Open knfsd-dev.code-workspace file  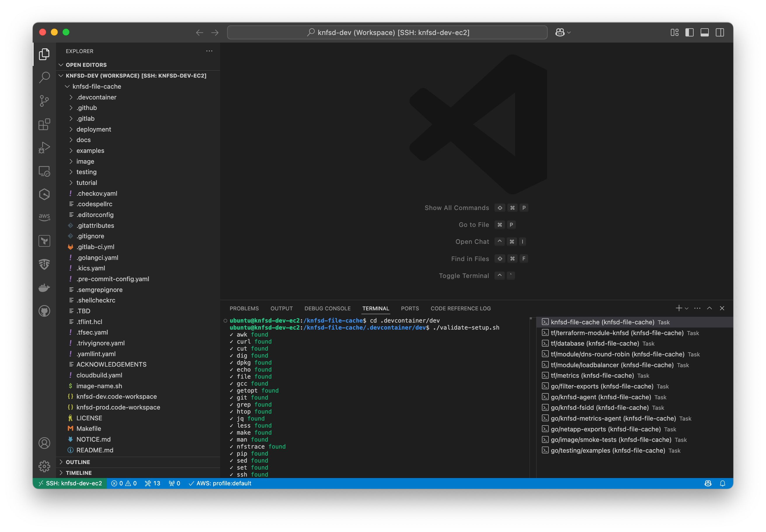(138, 396)
